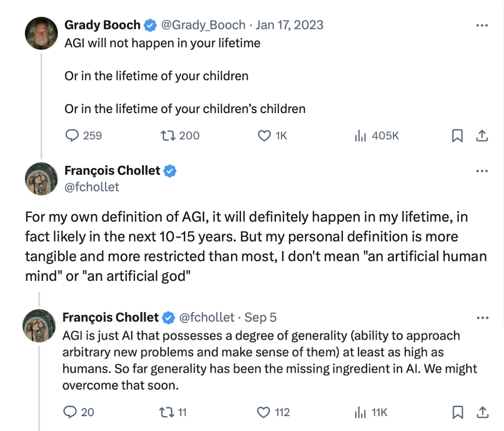The image size is (504, 431).
Task: Bookmark Chollet's Sep 5 tweet
Action: click(458, 412)
